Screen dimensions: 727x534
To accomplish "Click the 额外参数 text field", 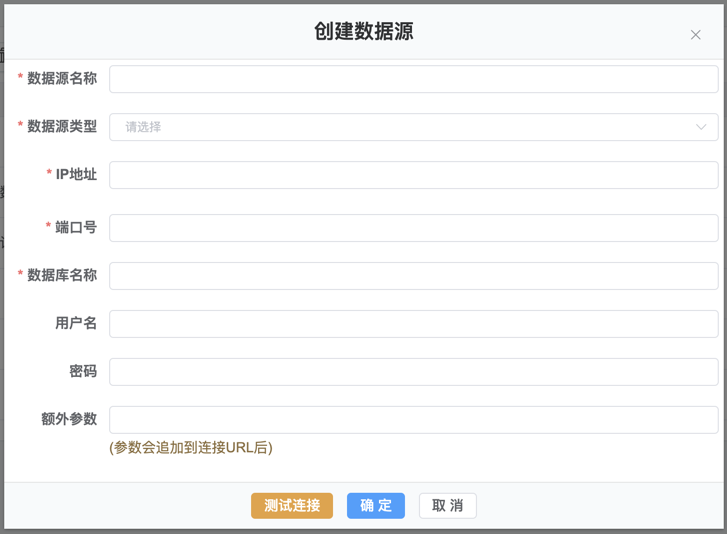I will click(413, 420).
